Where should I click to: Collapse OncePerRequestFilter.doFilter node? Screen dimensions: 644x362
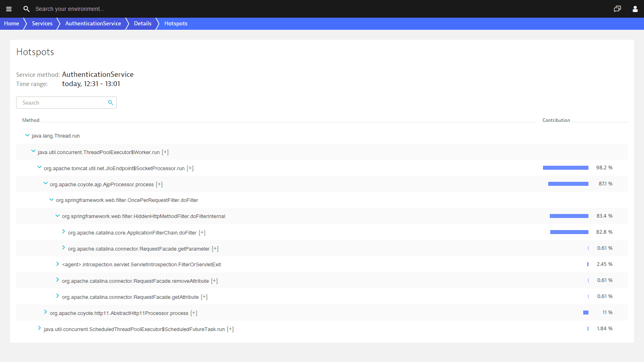(52, 200)
